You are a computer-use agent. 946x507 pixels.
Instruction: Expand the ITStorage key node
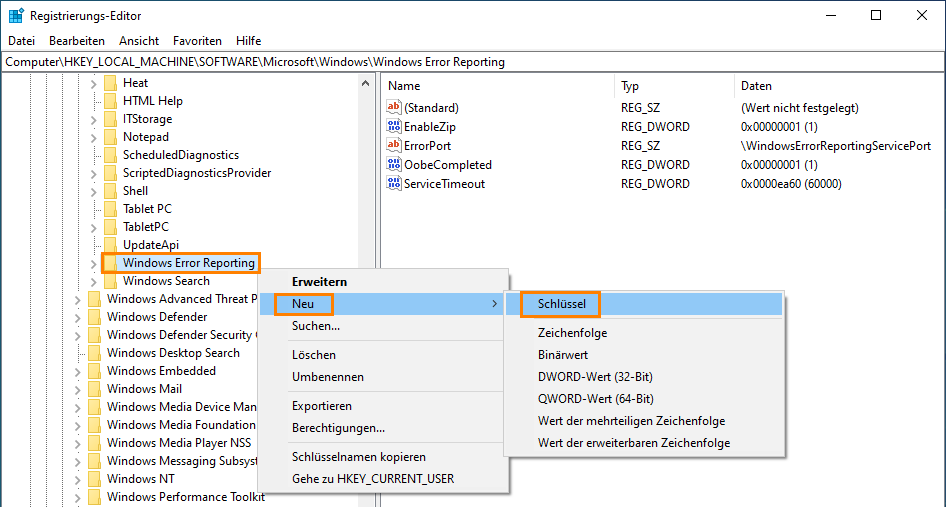94,120
